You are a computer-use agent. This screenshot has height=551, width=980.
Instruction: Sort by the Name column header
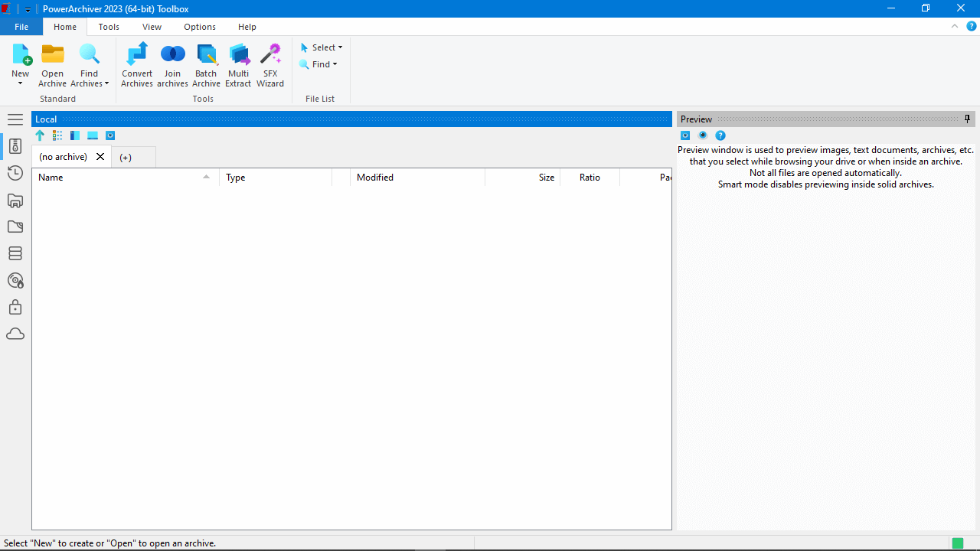click(x=126, y=178)
